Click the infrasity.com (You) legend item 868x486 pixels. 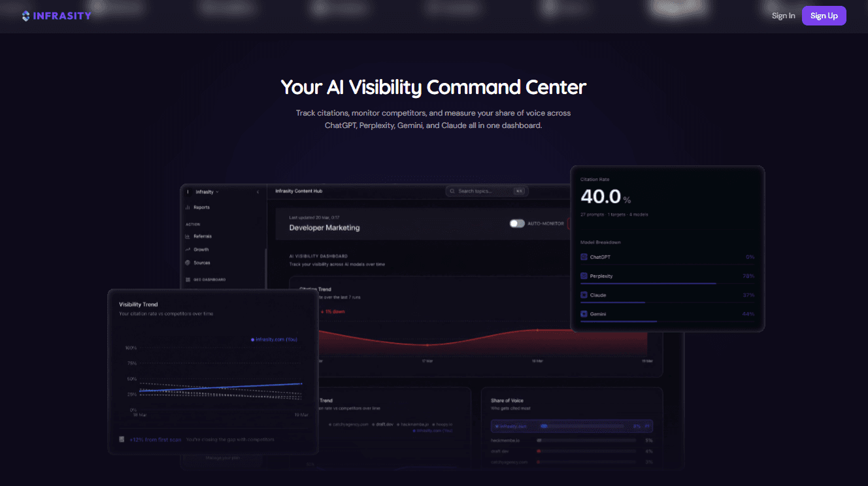(x=274, y=340)
